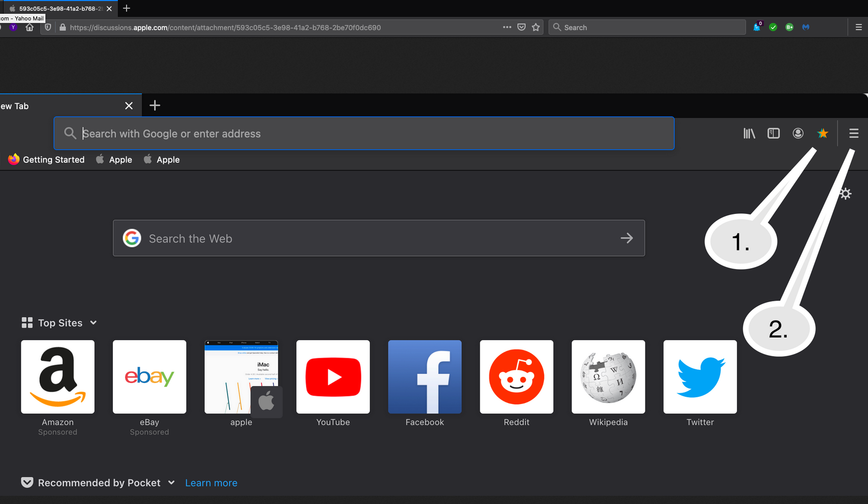Click the Pocket logo beside Recommended by Pocket
The image size is (868, 504).
[x=27, y=483]
